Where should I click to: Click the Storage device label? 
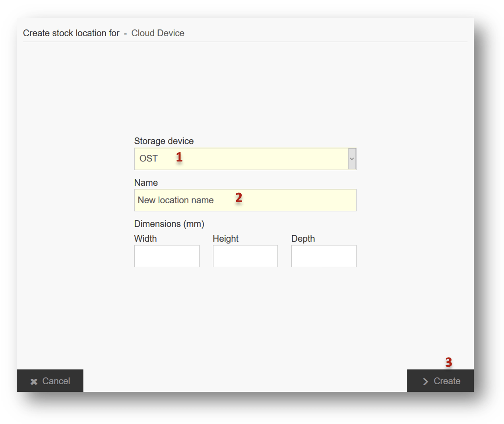click(x=164, y=141)
